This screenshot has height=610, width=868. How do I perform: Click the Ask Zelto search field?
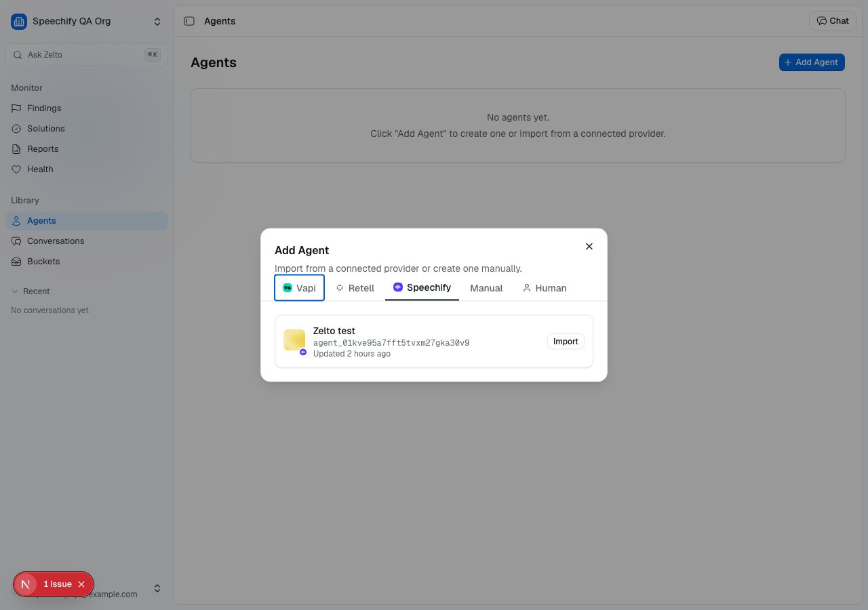point(86,55)
